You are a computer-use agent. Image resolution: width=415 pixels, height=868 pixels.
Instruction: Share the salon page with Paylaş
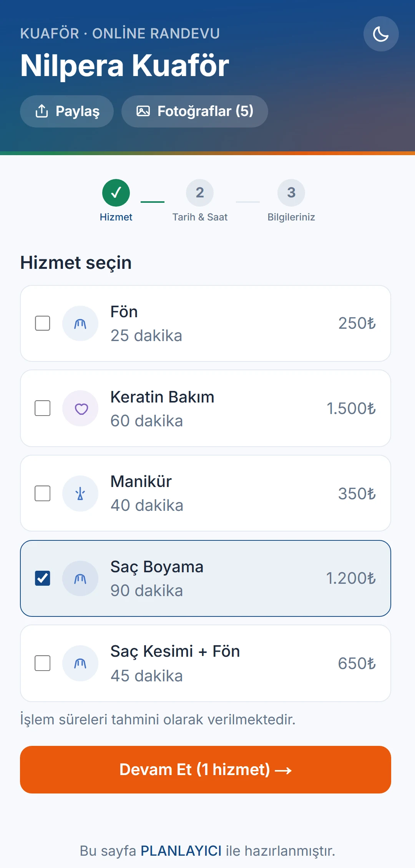coord(67,111)
